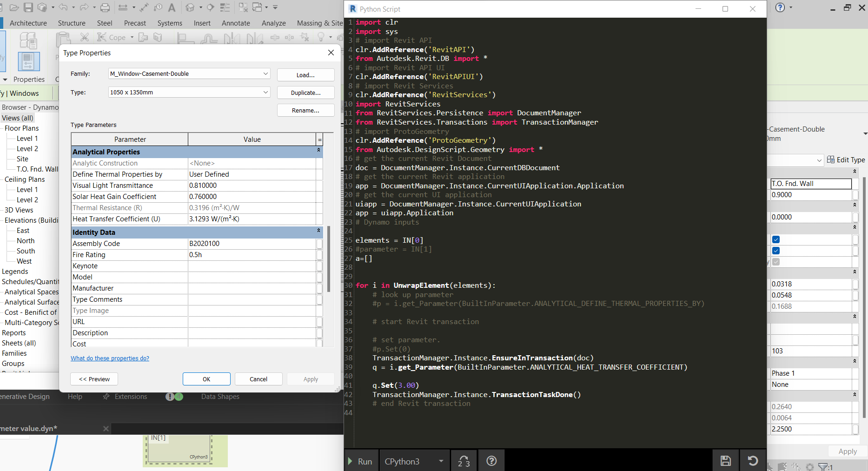The image size is (868, 471).
Task: Collapse the Identity Data group
Action: click(318, 231)
